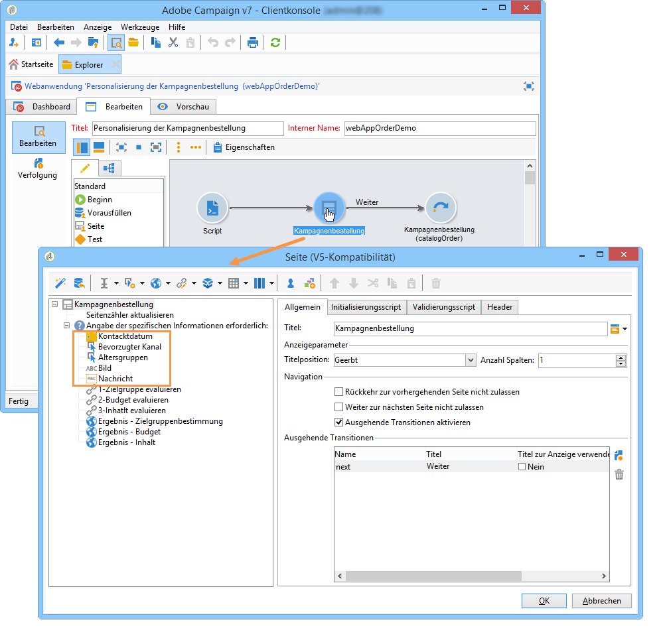The width and height of the screenshot is (665, 644).
Task: Click the Explorer tab
Action: pos(88,65)
